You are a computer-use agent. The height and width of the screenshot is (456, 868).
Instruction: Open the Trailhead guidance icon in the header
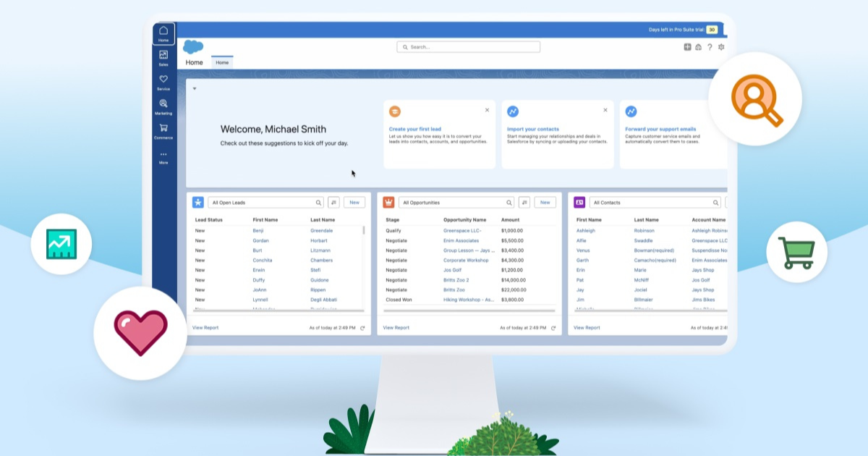pyautogui.click(x=698, y=47)
